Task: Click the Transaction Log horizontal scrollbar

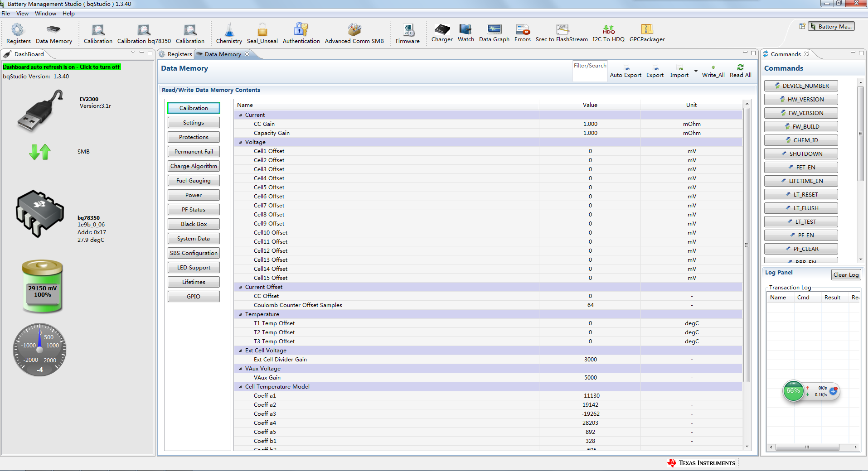Action: click(x=807, y=447)
